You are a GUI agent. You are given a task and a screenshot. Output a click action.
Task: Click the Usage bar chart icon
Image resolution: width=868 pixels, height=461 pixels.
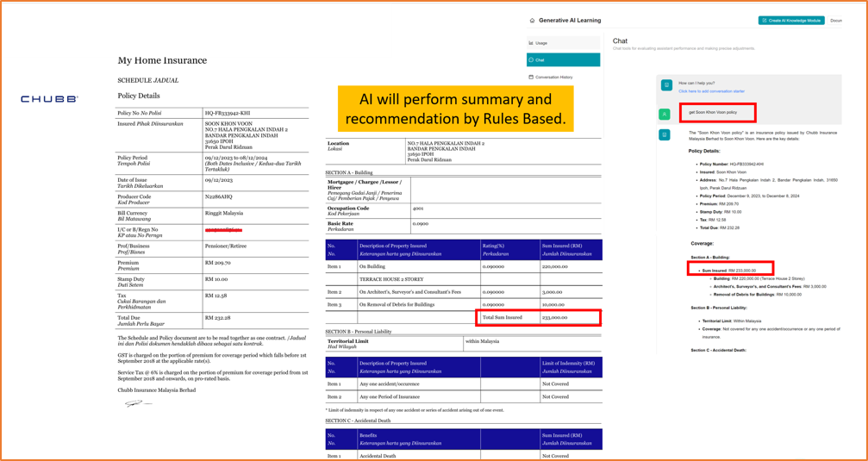(x=531, y=42)
